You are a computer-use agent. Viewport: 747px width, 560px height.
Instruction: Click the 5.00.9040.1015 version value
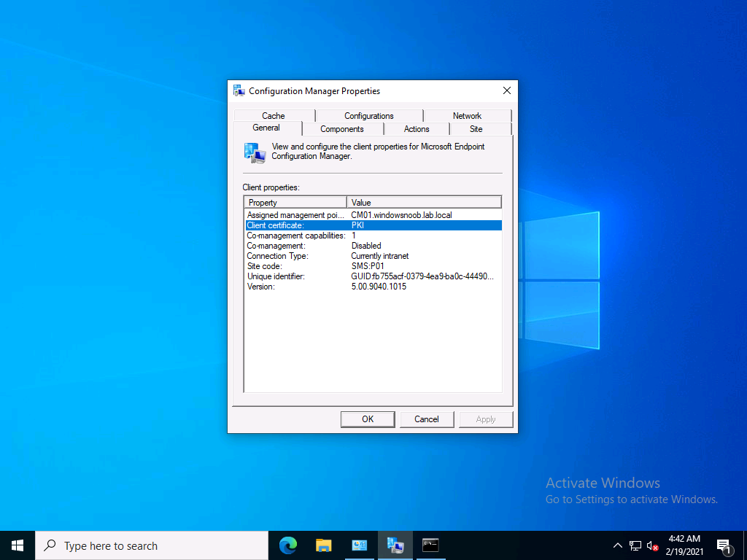(379, 287)
